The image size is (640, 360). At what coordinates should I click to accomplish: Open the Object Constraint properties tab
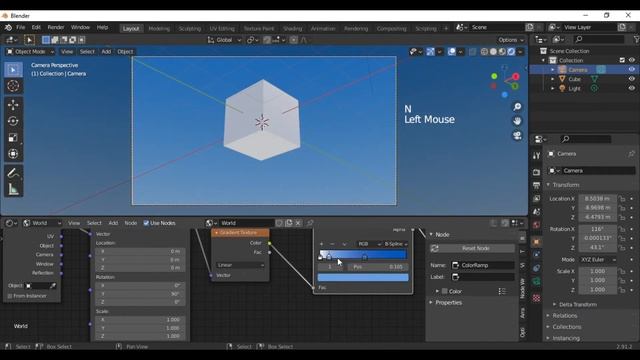tap(536, 268)
